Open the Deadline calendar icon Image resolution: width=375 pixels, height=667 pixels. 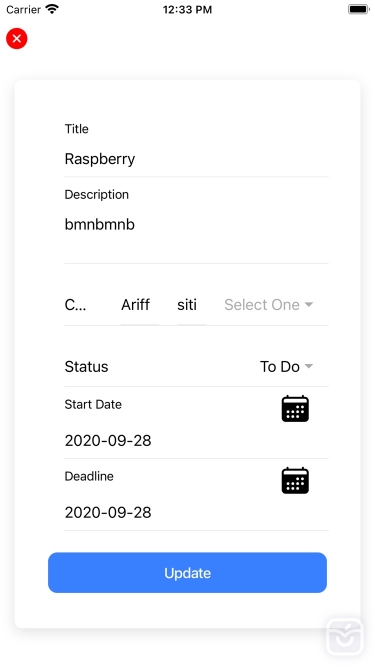(x=295, y=480)
